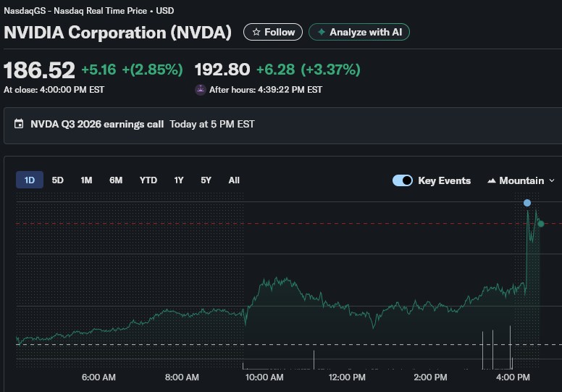
Task: Choose the 1M time range
Action: [86, 180]
